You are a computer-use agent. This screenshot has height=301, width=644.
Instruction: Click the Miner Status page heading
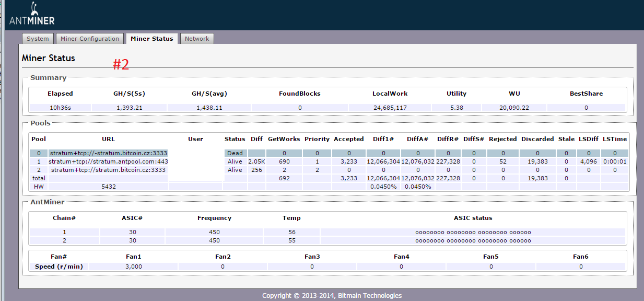click(x=49, y=58)
